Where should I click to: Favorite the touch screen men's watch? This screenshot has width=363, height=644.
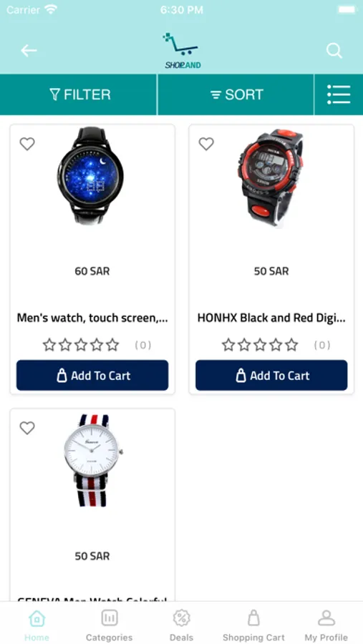pyautogui.click(x=27, y=144)
